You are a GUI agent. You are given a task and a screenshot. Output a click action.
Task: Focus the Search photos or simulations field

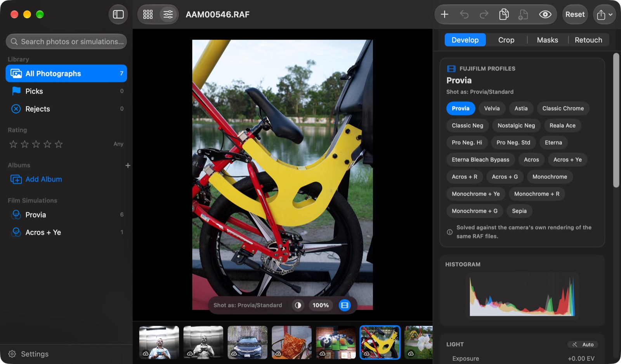pyautogui.click(x=66, y=41)
